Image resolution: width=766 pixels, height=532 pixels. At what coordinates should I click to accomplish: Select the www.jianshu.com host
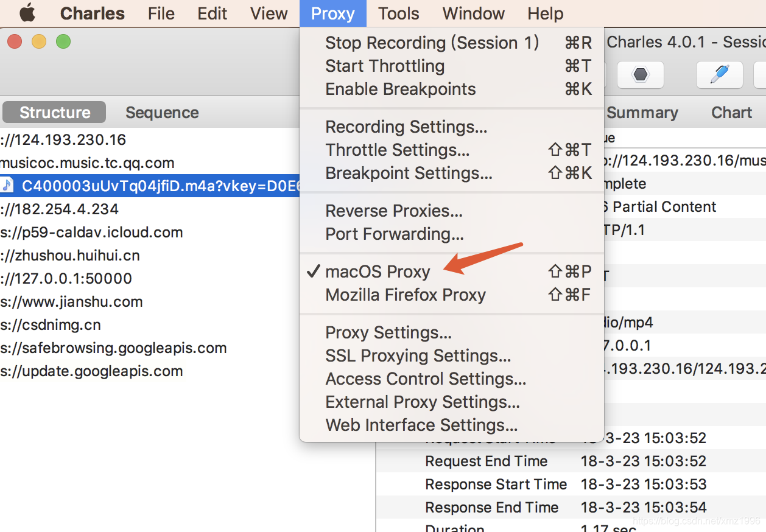[x=71, y=301]
